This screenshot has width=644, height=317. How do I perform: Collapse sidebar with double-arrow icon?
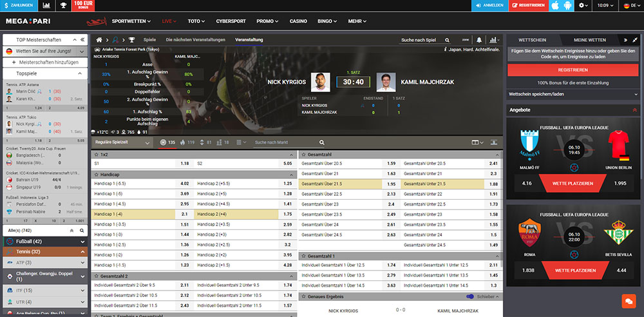pyautogui.click(x=82, y=40)
